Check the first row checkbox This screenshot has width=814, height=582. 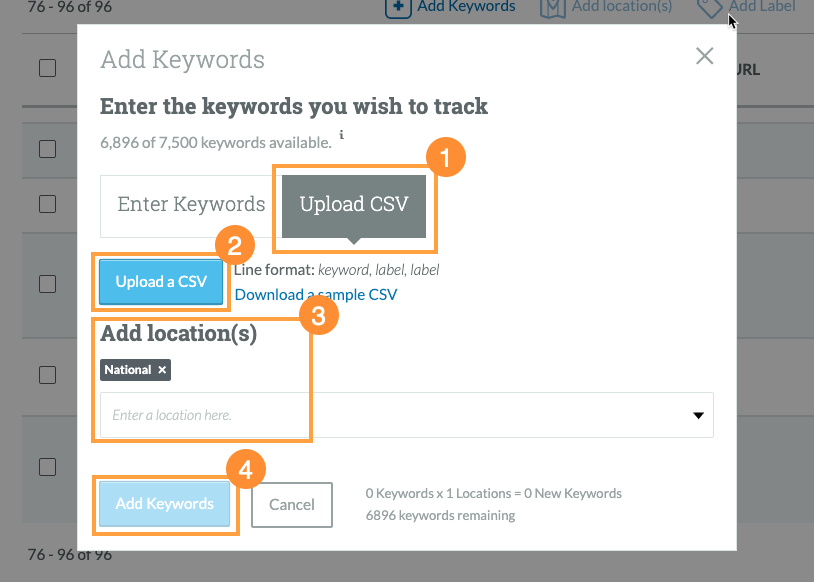click(x=47, y=150)
